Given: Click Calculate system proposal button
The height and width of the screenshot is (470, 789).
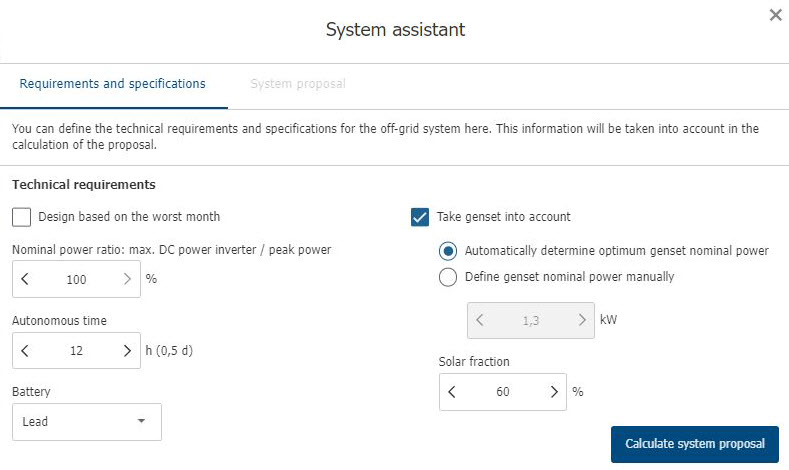Looking at the screenshot, I should point(694,444).
